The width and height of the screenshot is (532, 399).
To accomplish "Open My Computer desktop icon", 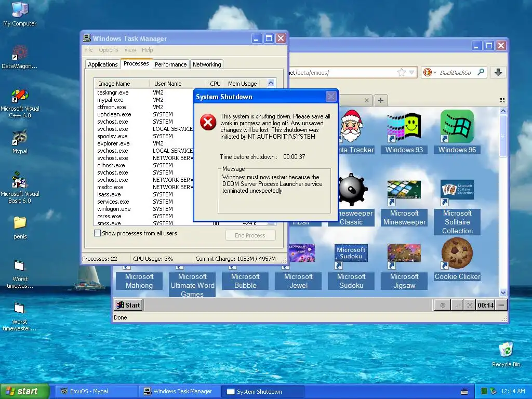I will pyautogui.click(x=20, y=14).
